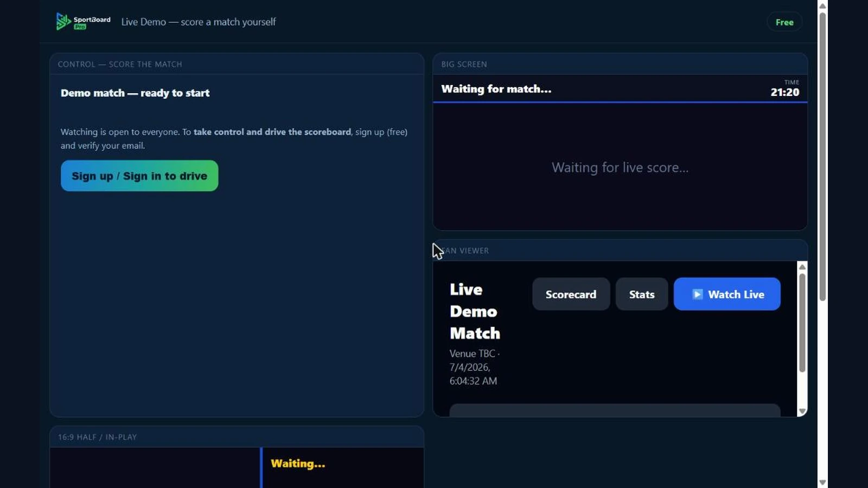Click the Fan Viewer scrollbar down arrow
Viewport: 868px width, 488px height.
802,412
